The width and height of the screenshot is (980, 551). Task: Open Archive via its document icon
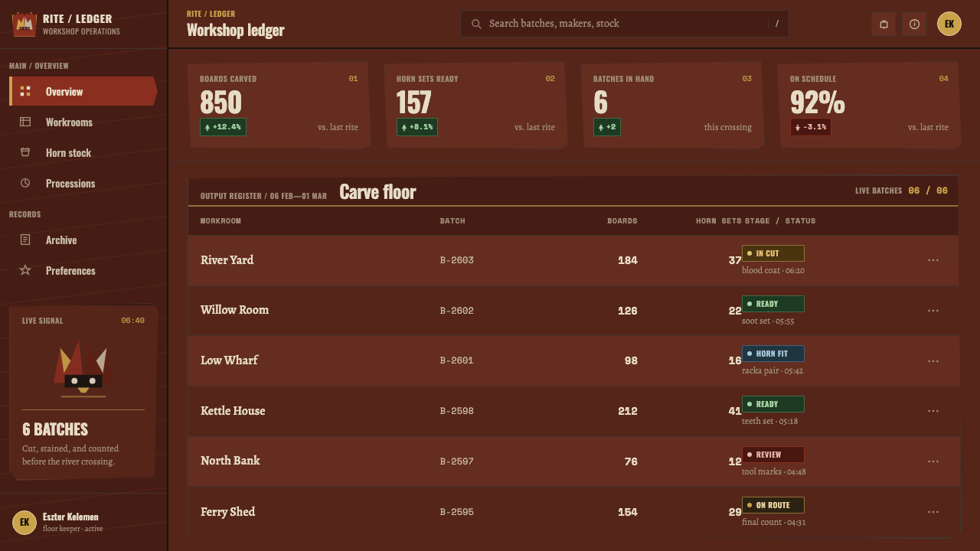tap(25, 240)
